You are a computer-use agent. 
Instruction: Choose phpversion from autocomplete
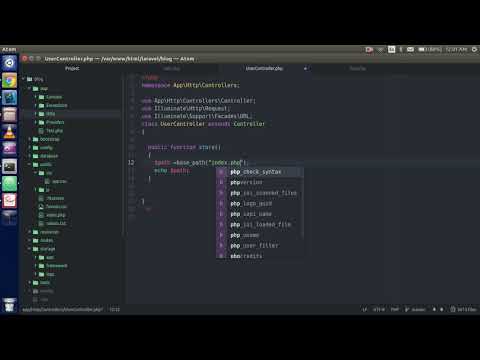[260, 182]
